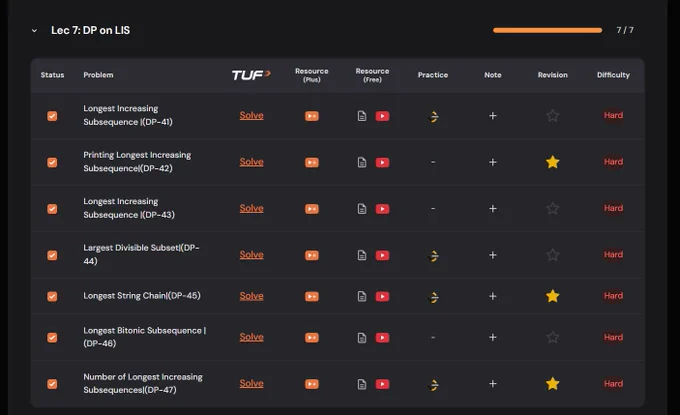Play YouTube video for DP-43 row
This screenshot has height=415, width=680.
click(382, 209)
